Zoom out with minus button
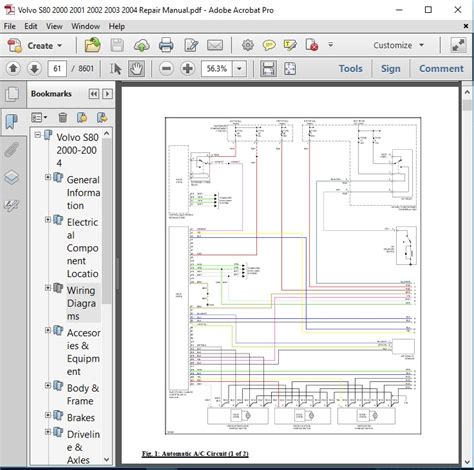This screenshot has height=470, width=474. [x=167, y=69]
